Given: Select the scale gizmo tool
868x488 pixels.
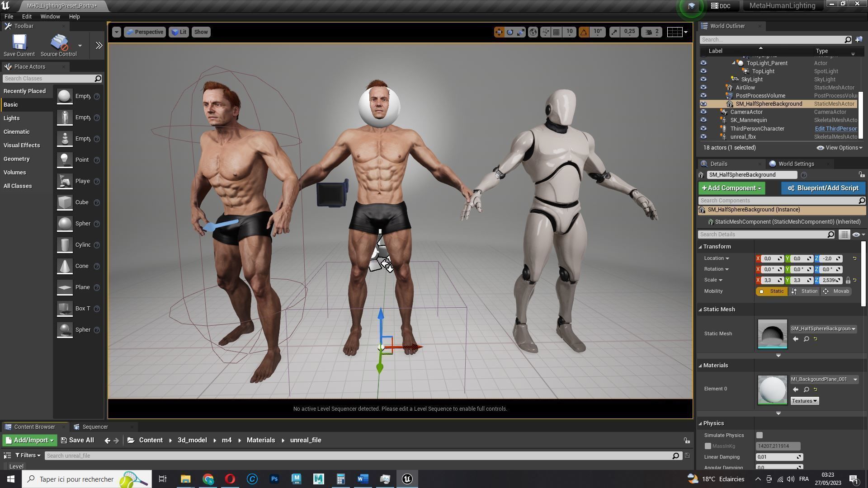Looking at the screenshot, I should point(521,32).
